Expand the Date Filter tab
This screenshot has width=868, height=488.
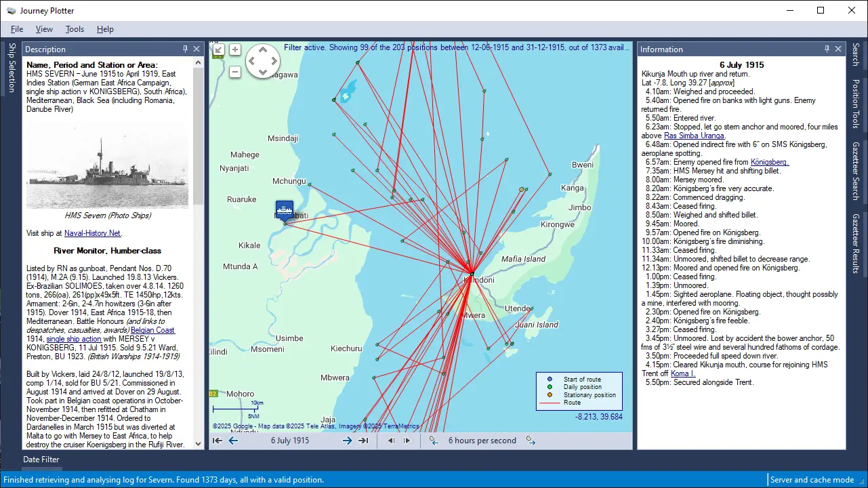point(41,460)
